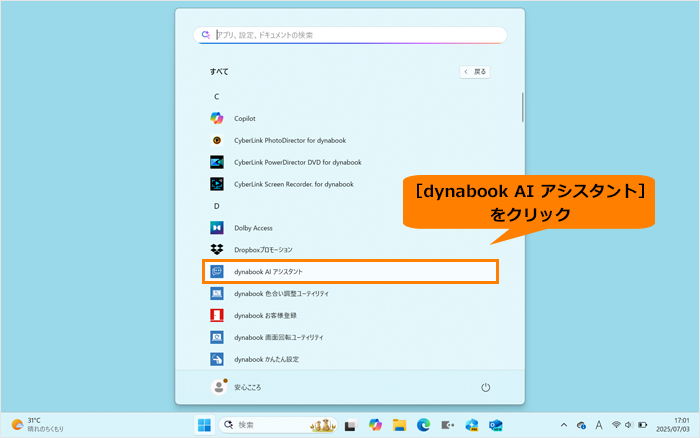Screen dimensions: 700x438
Task: Click the taskbar 検索 search box
Action: [278, 425]
